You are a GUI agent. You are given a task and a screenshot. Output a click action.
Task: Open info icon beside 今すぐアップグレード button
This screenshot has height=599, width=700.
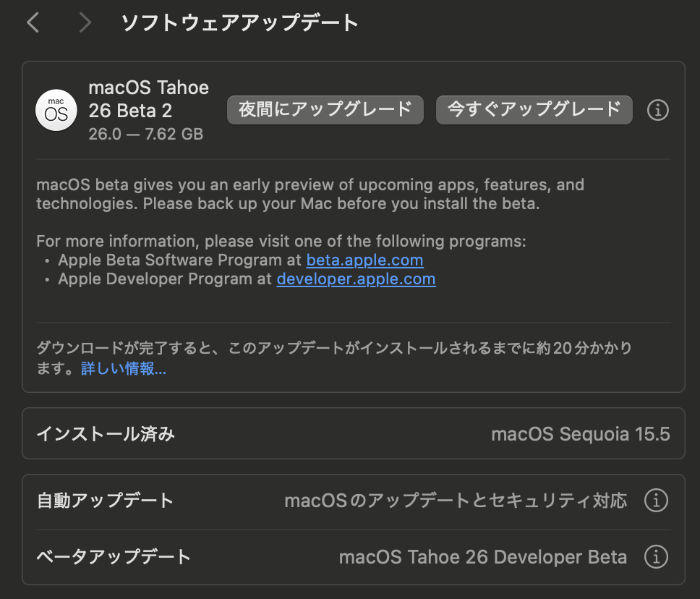point(657,110)
